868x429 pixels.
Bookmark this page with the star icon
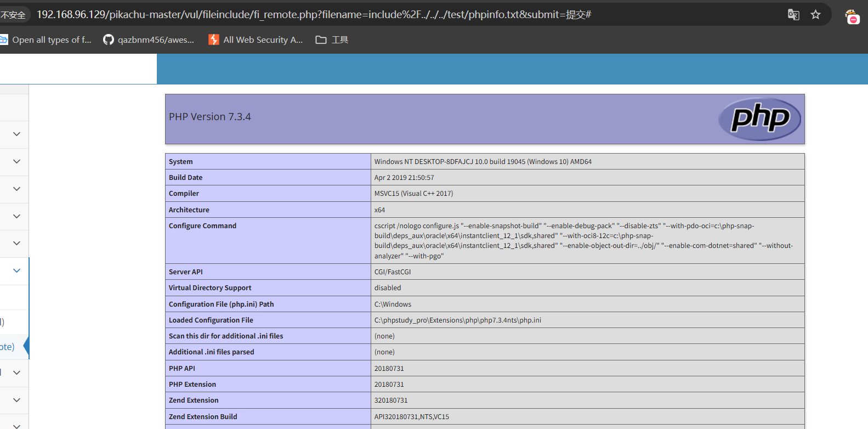(815, 15)
